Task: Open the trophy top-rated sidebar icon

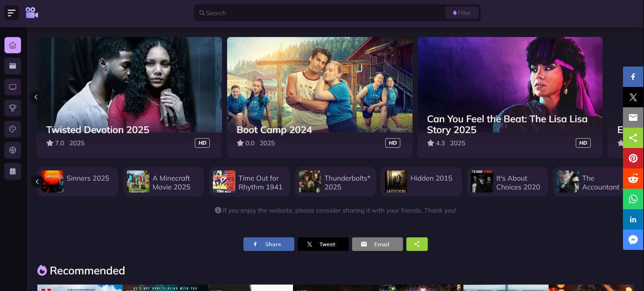Action: click(x=13, y=108)
